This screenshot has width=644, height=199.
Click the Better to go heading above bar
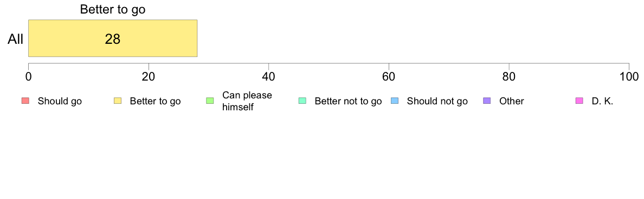click(113, 9)
